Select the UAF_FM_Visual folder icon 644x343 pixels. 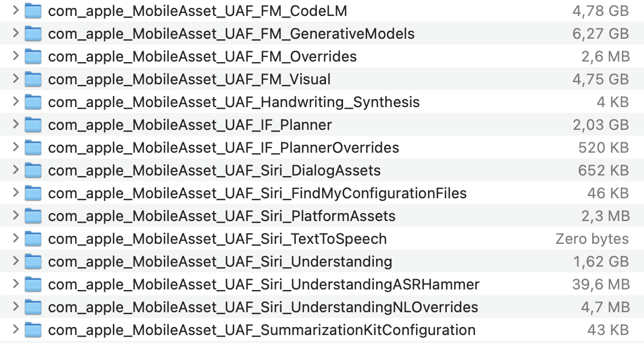[33, 79]
